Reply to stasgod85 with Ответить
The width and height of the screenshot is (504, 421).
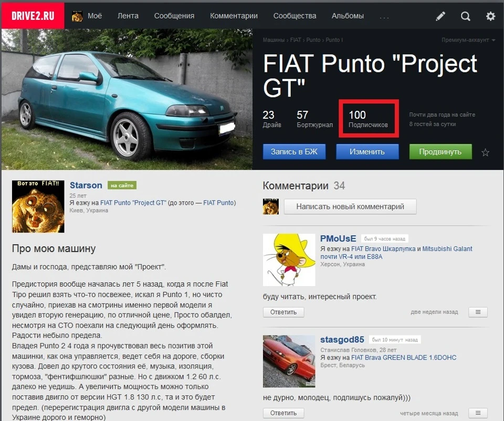(x=283, y=413)
